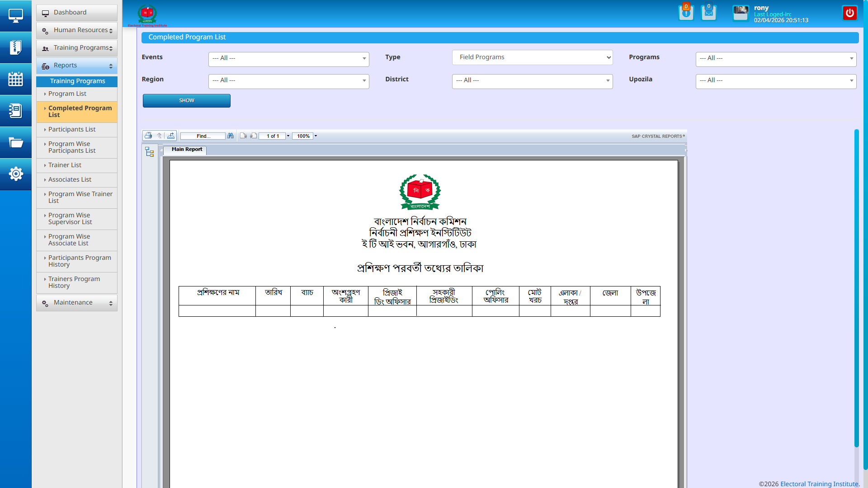Click the print report icon
The height and width of the screenshot is (488, 868).
148,136
